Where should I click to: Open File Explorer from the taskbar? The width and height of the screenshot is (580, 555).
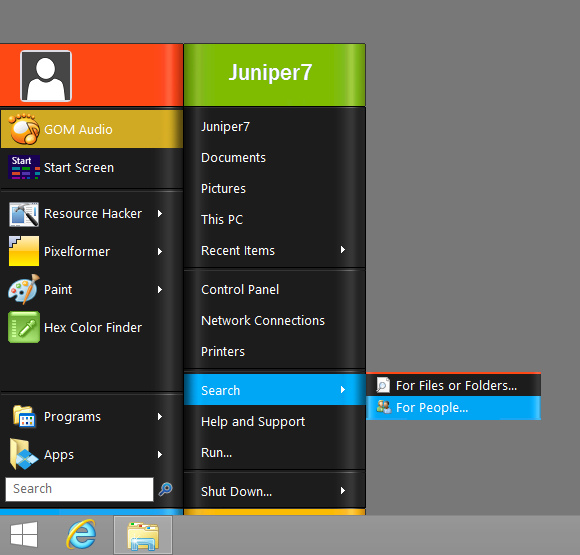(143, 535)
